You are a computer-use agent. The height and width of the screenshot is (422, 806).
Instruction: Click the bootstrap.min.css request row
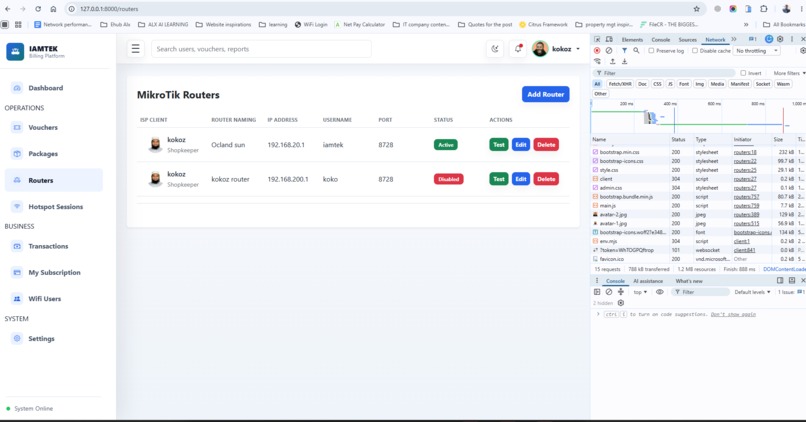[x=698, y=152]
